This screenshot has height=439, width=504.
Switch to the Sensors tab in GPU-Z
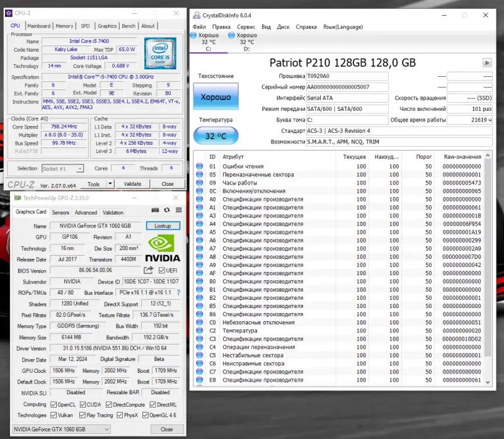click(x=60, y=212)
